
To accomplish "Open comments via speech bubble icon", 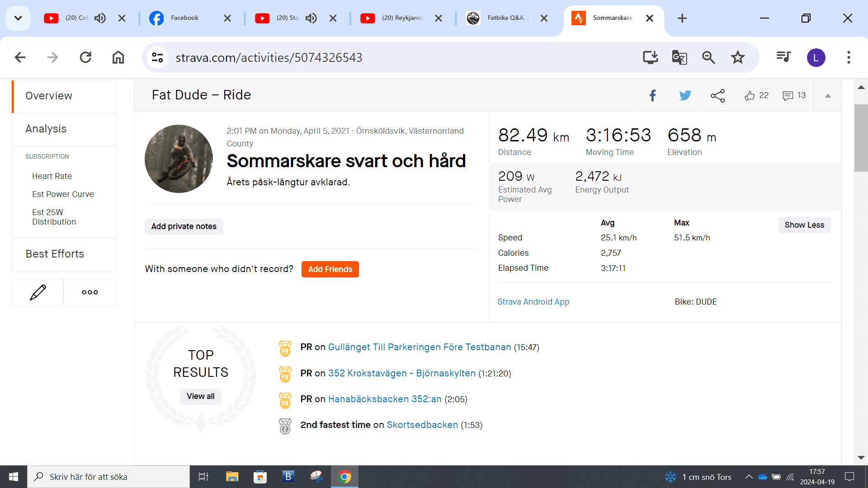I will click(x=788, y=95).
